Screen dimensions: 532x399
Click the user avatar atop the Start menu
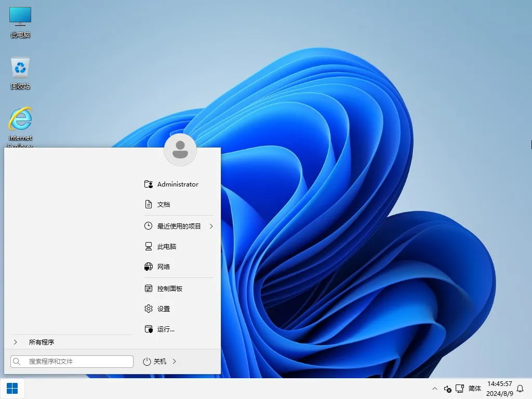coord(180,150)
